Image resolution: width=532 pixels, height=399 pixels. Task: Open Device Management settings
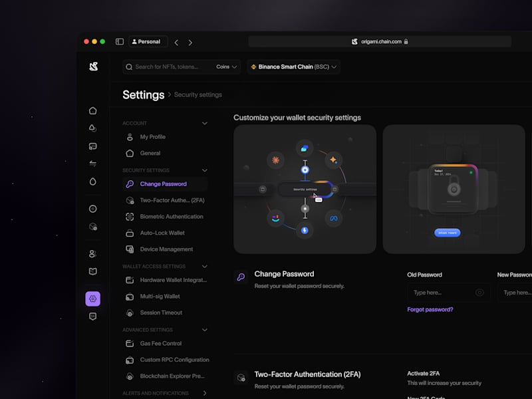coord(165,249)
